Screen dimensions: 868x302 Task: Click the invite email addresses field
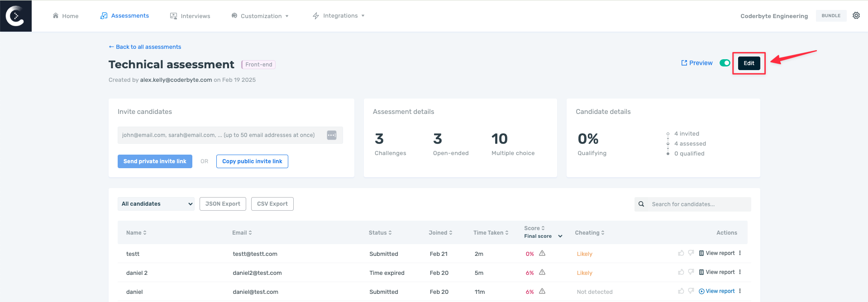pos(219,135)
